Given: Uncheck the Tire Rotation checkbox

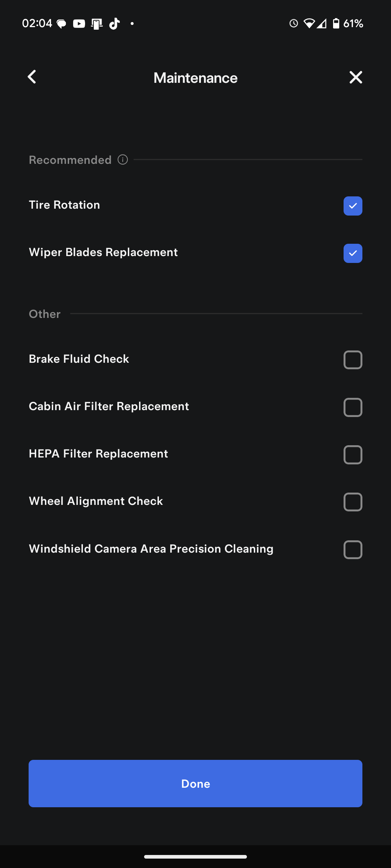Looking at the screenshot, I should pos(353,206).
